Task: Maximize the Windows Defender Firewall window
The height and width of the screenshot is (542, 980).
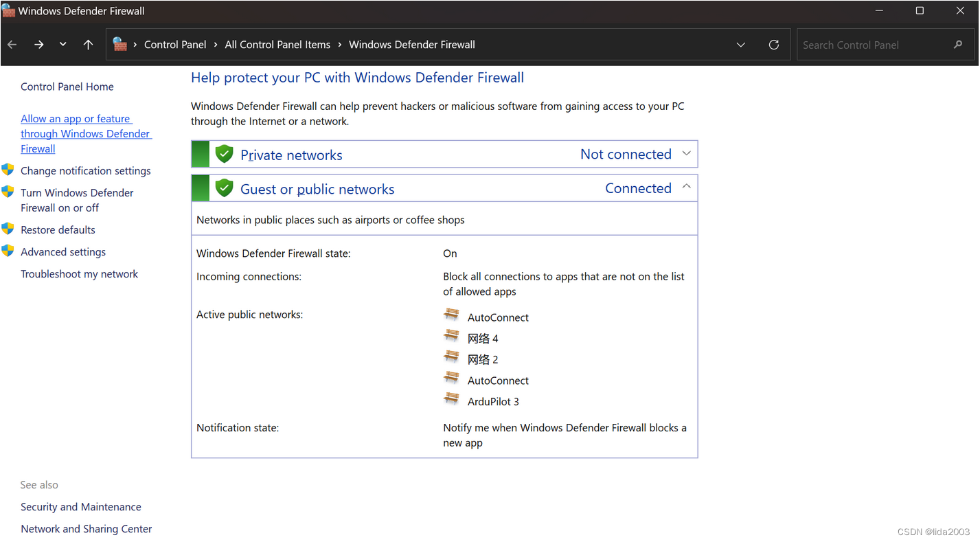Action: point(920,11)
